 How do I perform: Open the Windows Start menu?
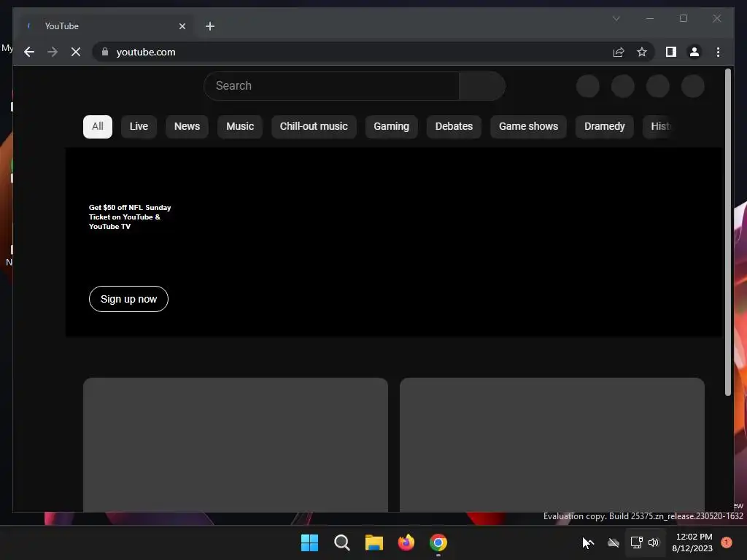click(309, 542)
